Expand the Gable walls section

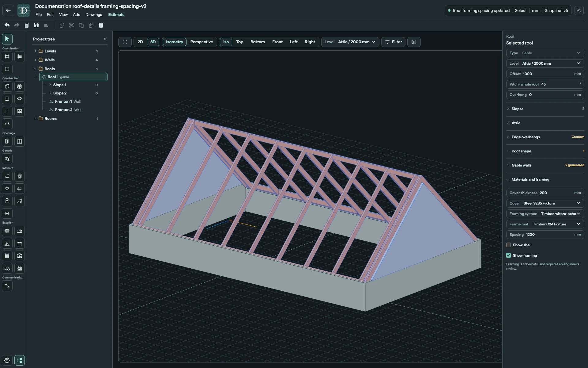[545, 165]
